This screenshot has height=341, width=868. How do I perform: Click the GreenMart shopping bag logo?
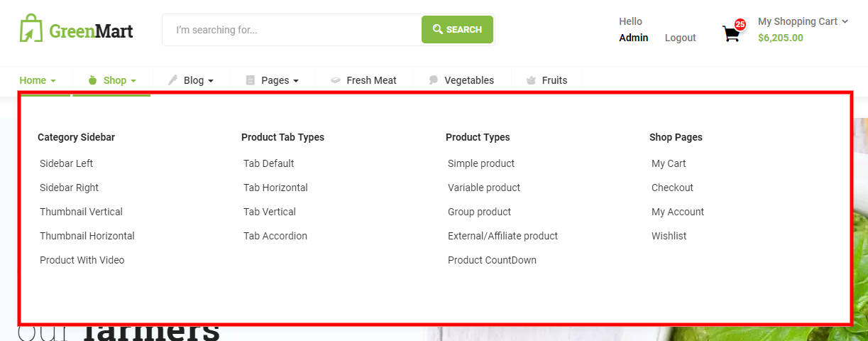(31, 28)
